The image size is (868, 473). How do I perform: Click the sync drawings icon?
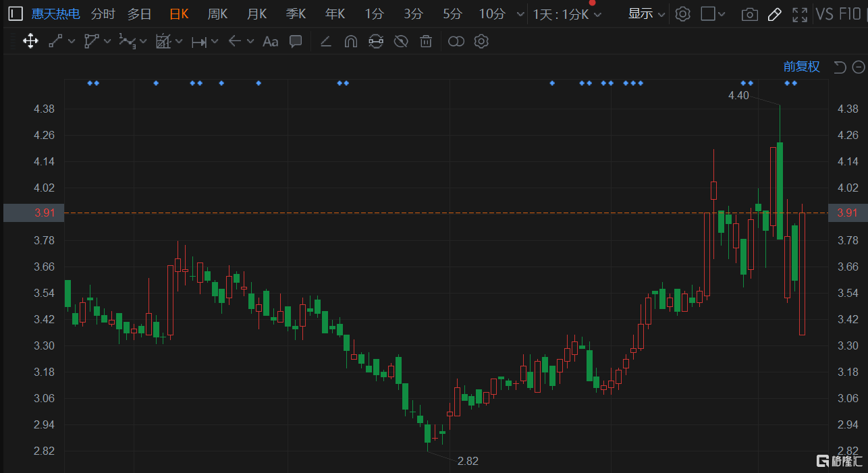(376, 42)
